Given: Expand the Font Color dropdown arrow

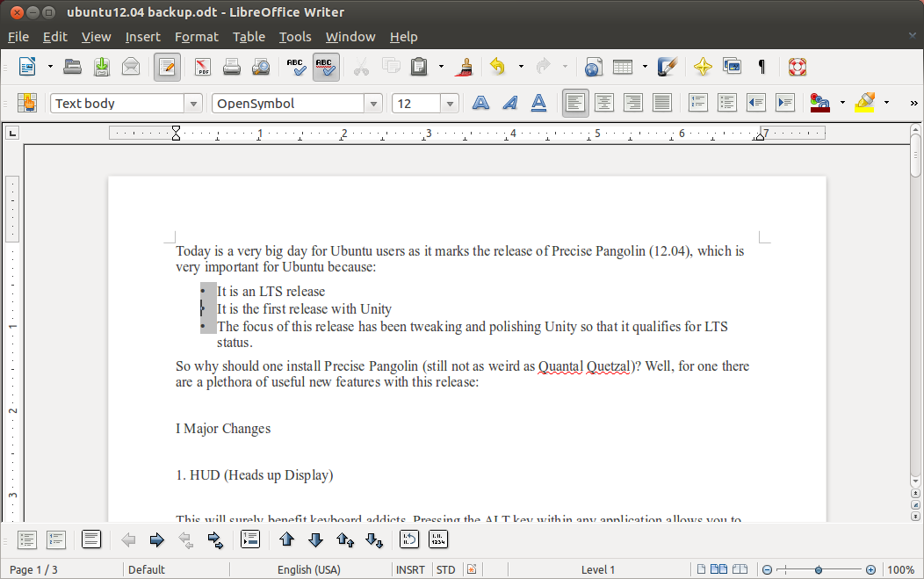Looking at the screenshot, I should click(x=842, y=103).
